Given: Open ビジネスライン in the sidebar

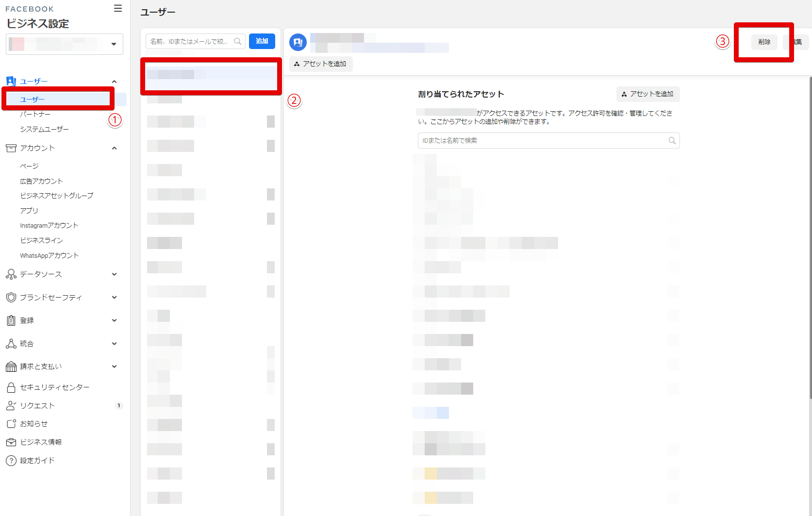Looking at the screenshot, I should (x=41, y=240).
